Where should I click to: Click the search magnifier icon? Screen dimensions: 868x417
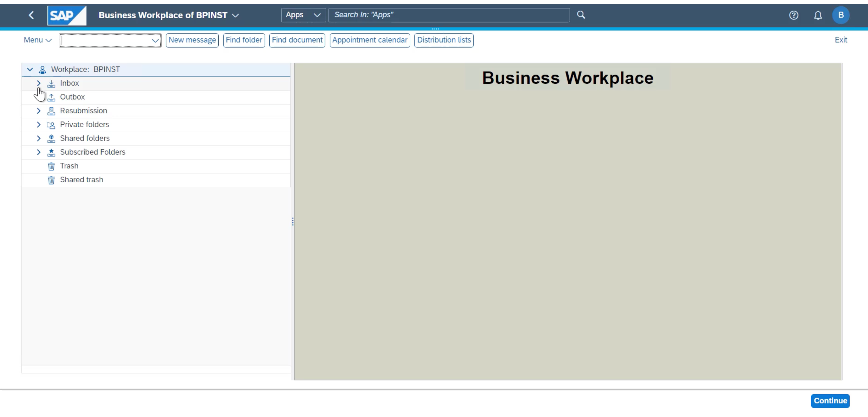click(581, 15)
